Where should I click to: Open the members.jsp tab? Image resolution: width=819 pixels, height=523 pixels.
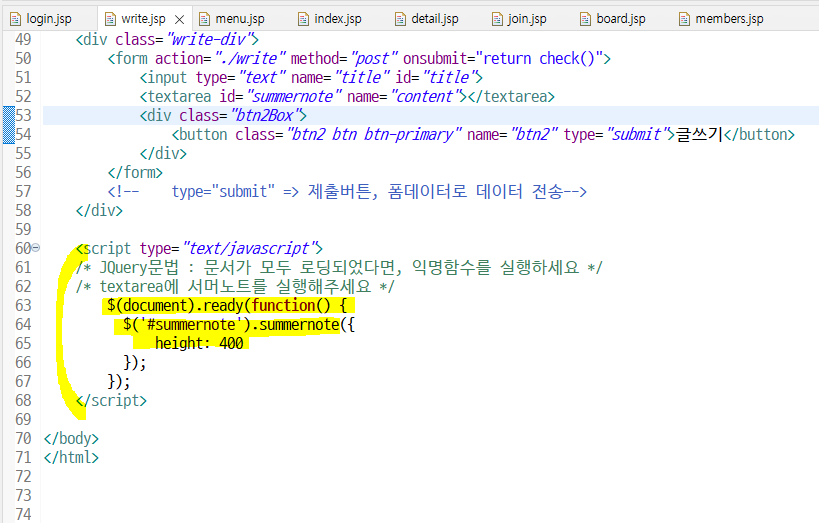tap(729, 19)
